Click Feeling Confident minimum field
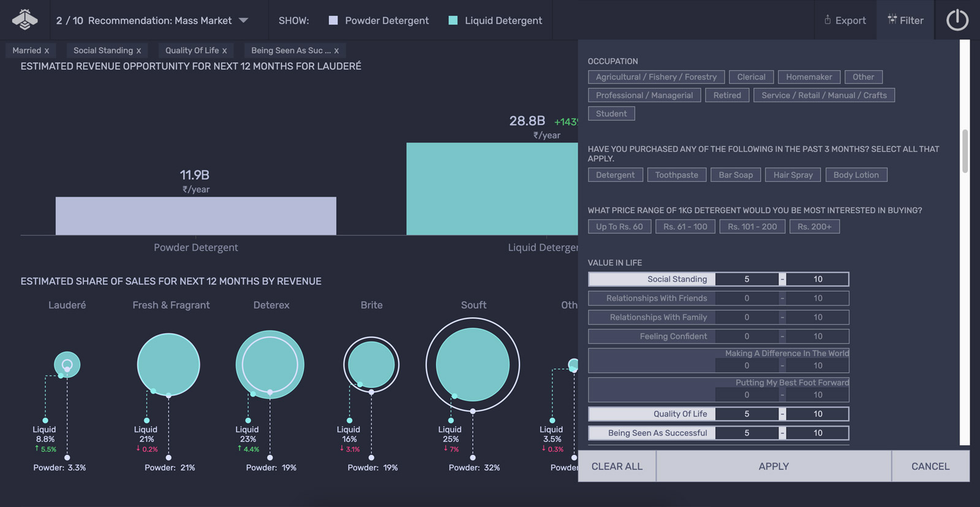This screenshot has height=507, width=980. tap(747, 336)
